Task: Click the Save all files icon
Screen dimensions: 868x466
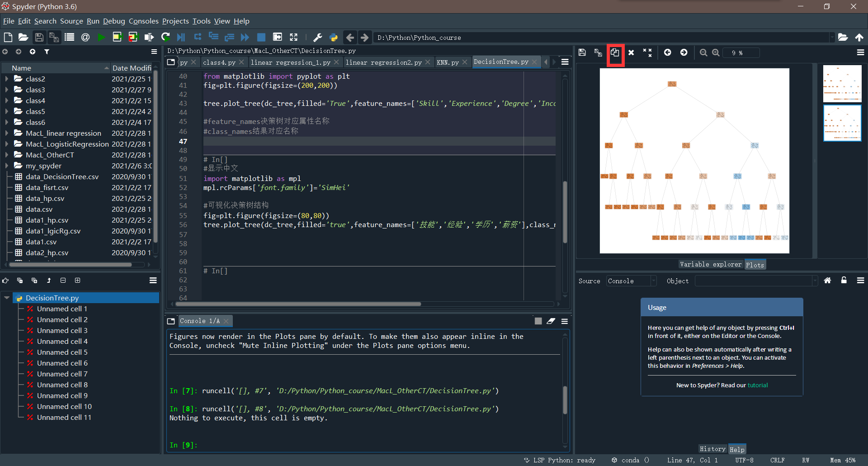Action: click(54, 37)
